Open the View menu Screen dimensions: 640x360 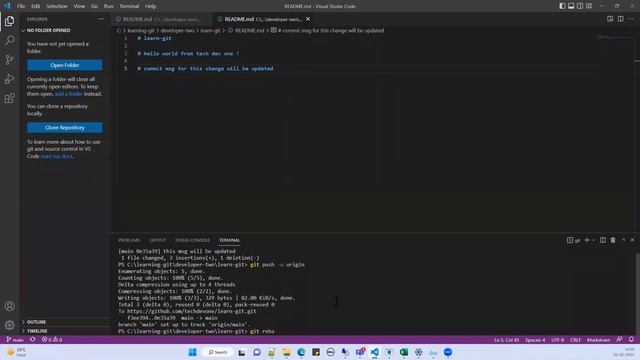pyautogui.click(x=79, y=6)
